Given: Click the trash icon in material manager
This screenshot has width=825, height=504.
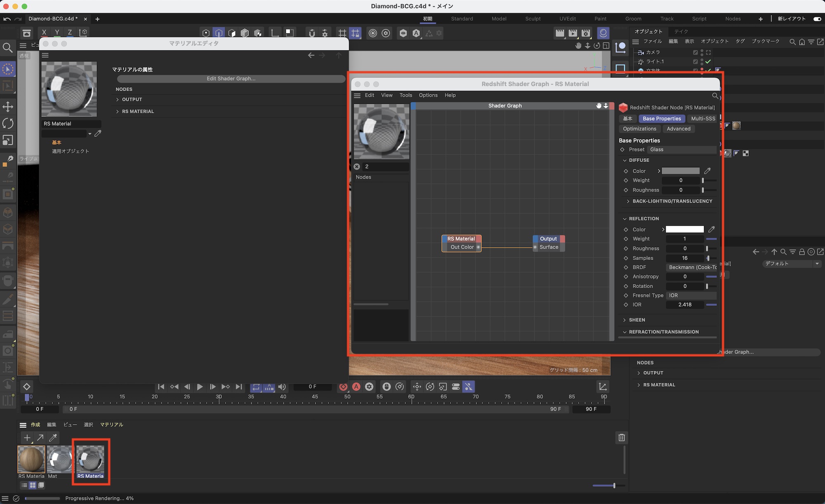Looking at the screenshot, I should tap(622, 437).
